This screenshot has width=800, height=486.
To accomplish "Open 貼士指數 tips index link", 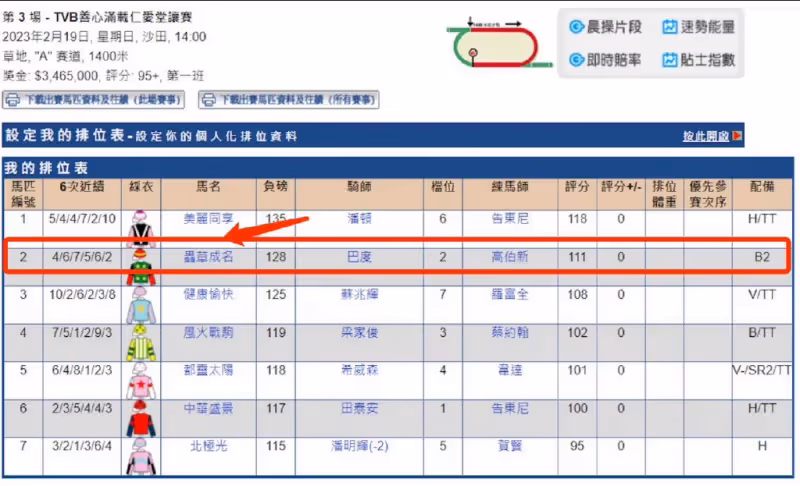I will point(708,60).
